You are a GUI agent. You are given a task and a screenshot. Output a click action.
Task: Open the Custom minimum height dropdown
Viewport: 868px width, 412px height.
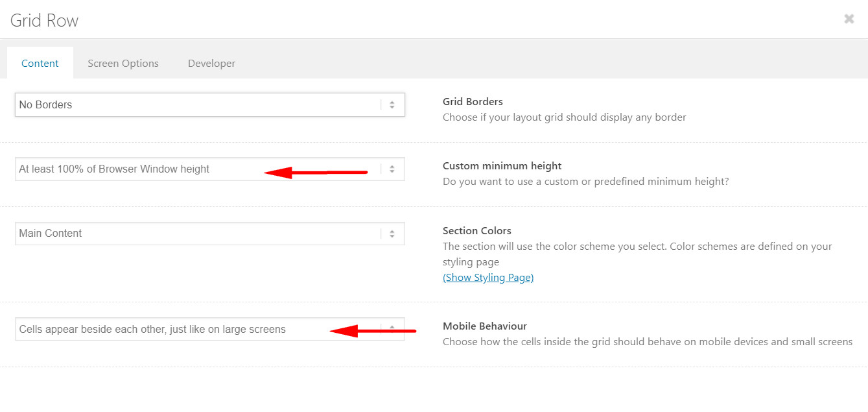click(x=210, y=169)
